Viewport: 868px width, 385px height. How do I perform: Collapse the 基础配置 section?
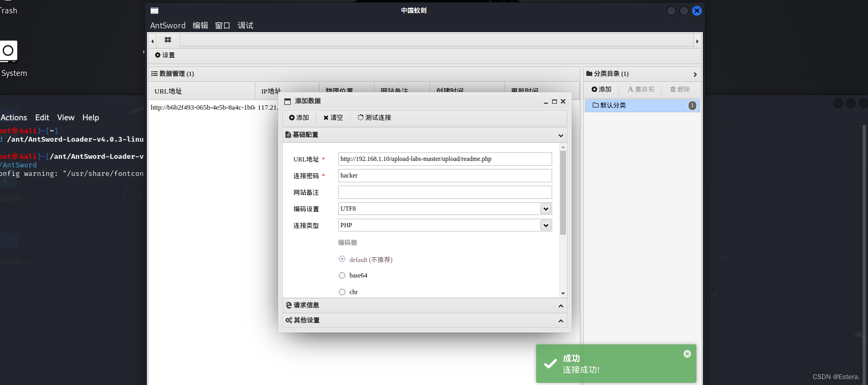[x=561, y=135]
